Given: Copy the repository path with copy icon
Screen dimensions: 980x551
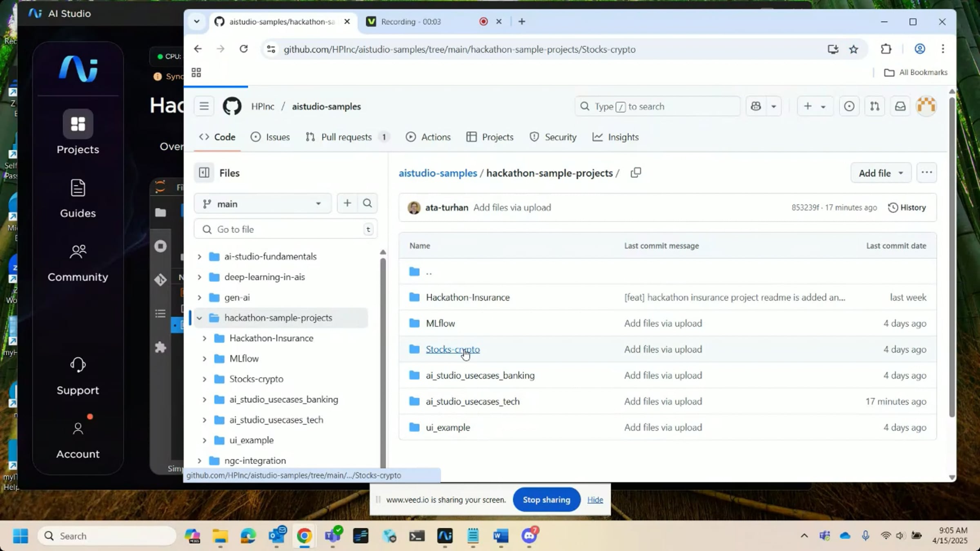Looking at the screenshot, I should pos(636,173).
